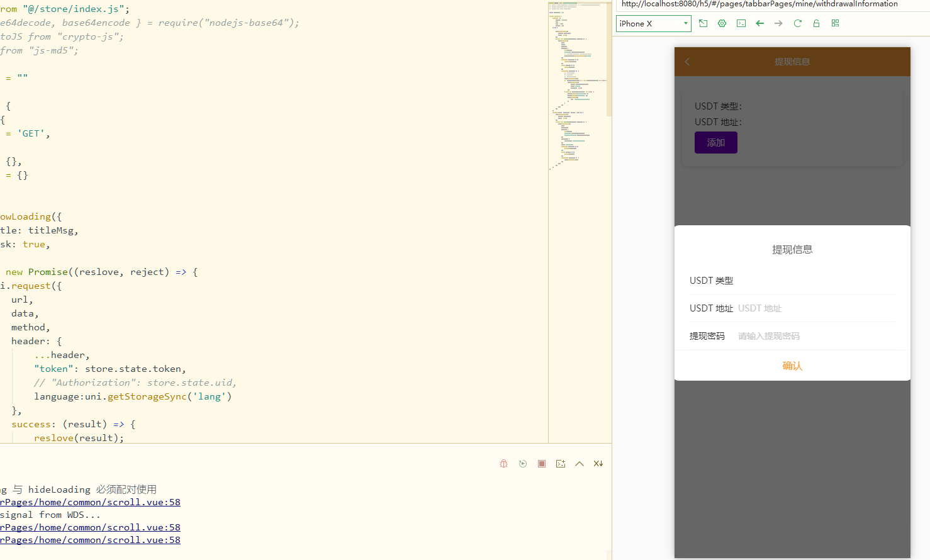
Task: Click the pop-out preview window icon
Action: 703,23
